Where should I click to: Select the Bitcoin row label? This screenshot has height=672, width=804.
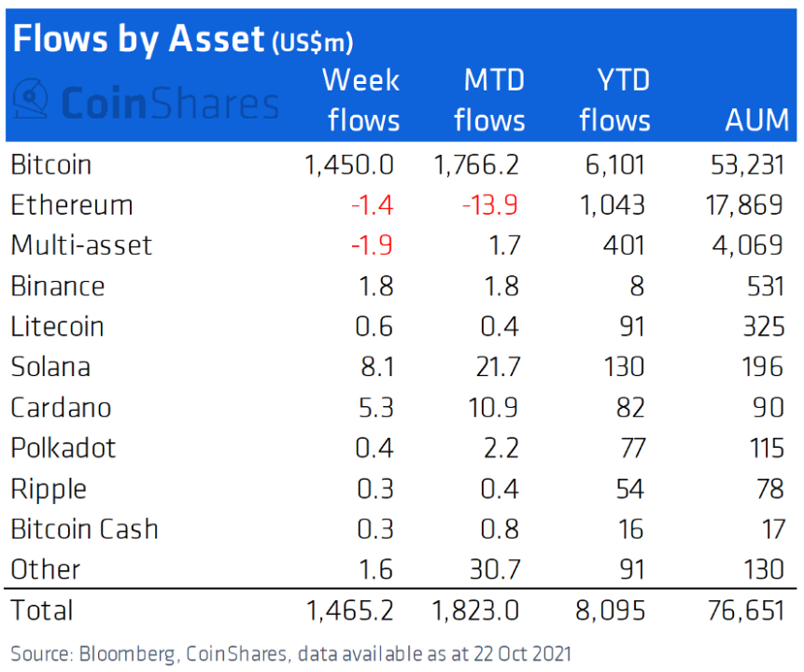click(51, 165)
